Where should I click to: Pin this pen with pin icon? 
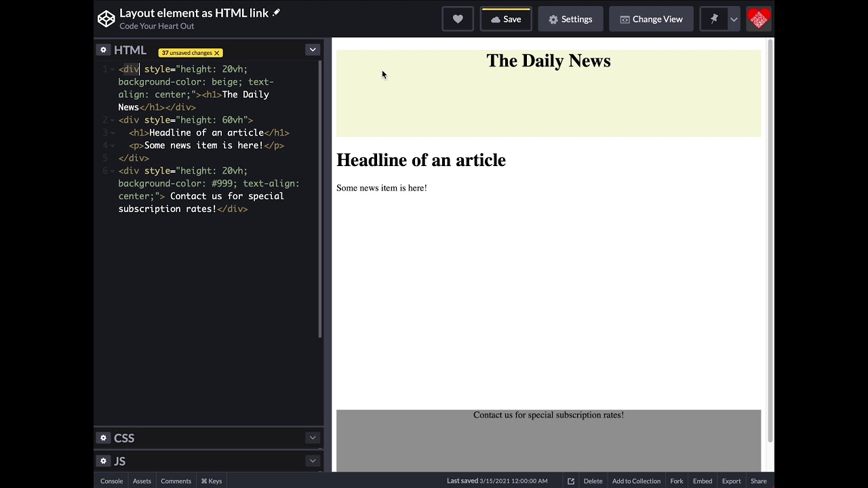714,19
